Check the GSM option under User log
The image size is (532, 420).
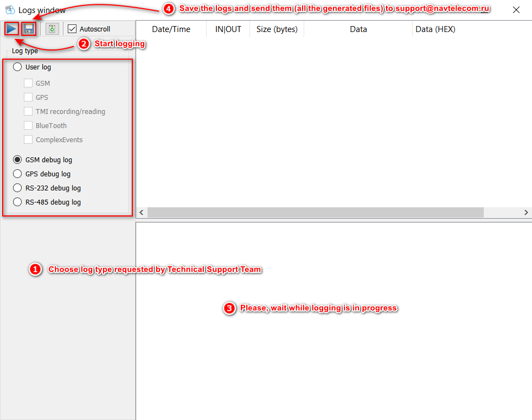pyautogui.click(x=28, y=84)
